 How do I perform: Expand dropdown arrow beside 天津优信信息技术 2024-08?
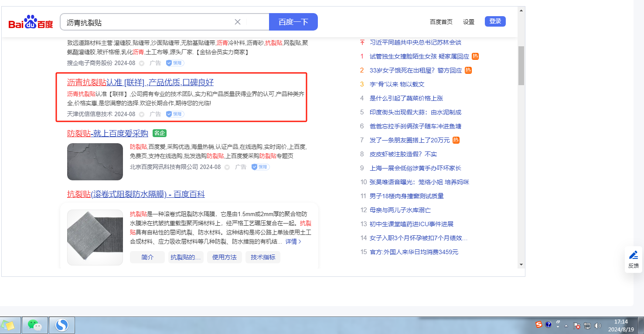tap(141, 114)
